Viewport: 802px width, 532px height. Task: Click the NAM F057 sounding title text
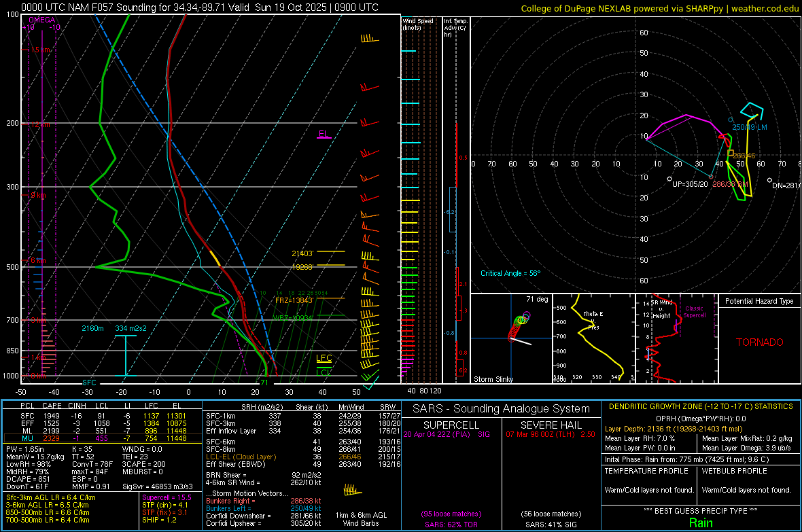pyautogui.click(x=200, y=7)
